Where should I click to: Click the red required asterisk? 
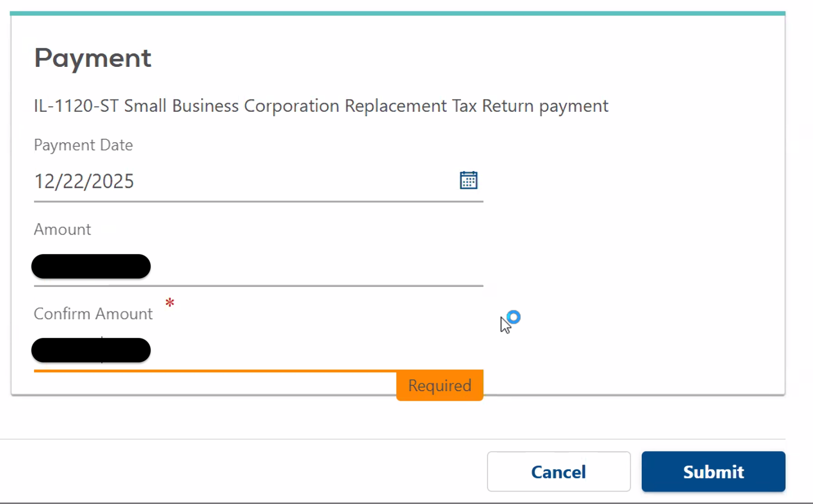170,302
